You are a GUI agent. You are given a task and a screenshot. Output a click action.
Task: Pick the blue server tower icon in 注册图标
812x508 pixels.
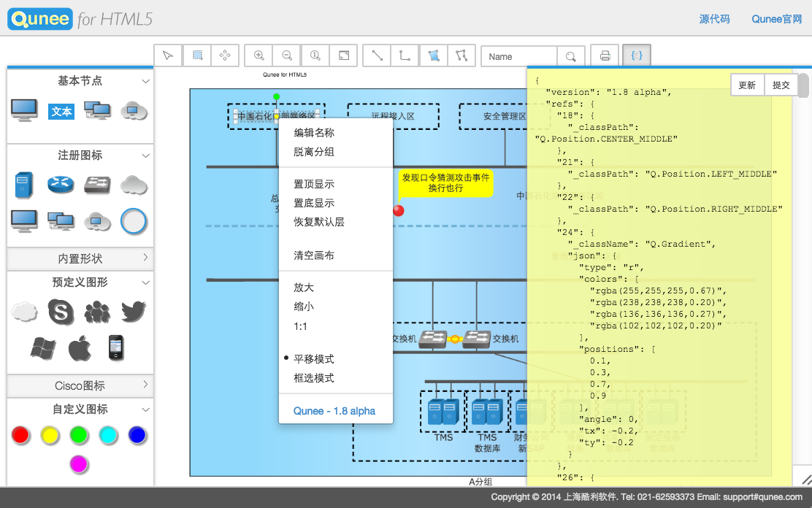pos(24,185)
